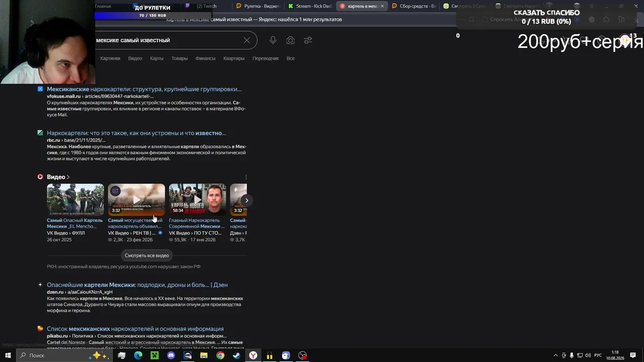Open the notification center icon
This screenshot has width=644, height=362.
633,355
